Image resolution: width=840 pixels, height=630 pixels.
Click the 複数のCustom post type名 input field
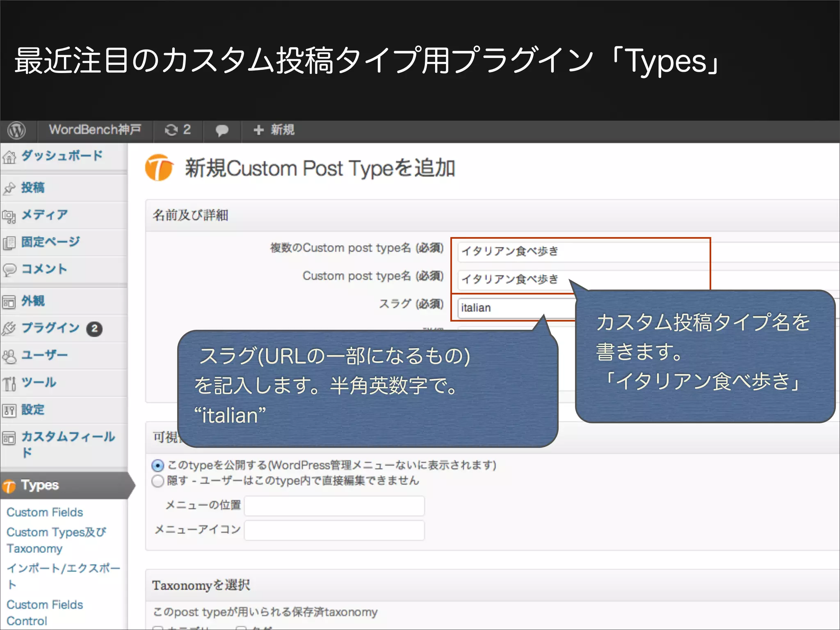click(648, 251)
